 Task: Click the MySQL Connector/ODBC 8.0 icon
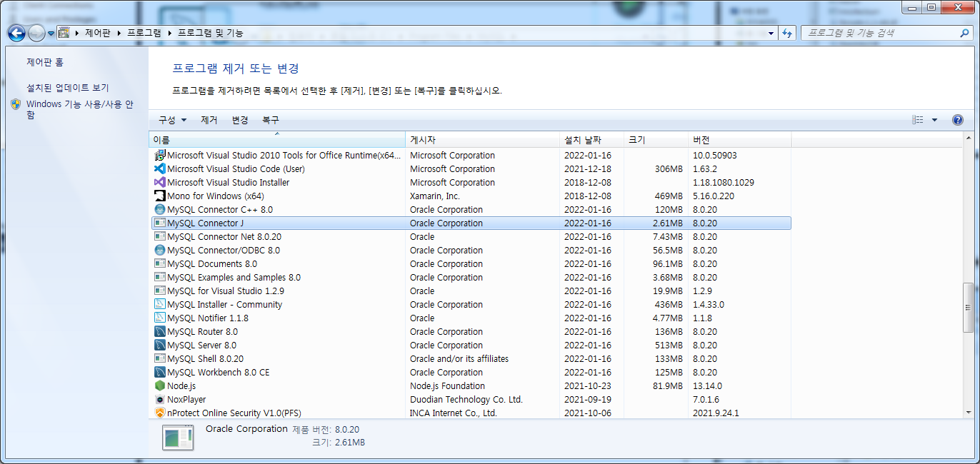160,251
